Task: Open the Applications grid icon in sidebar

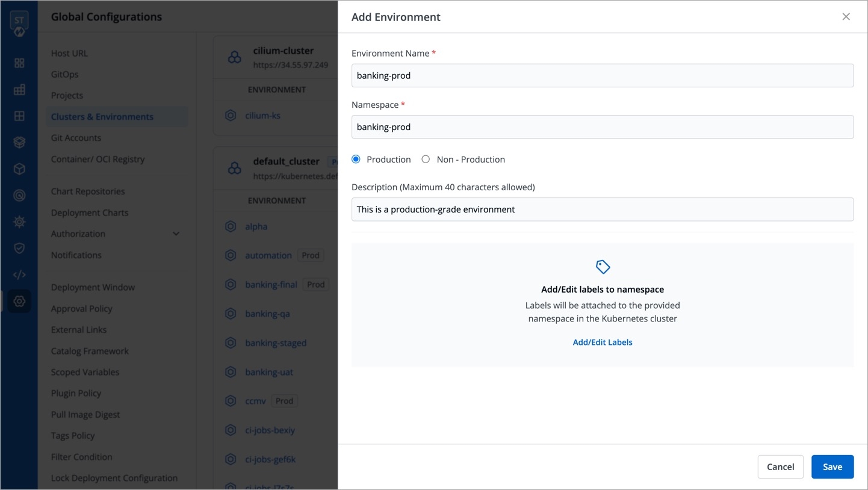Action: pos(19,63)
